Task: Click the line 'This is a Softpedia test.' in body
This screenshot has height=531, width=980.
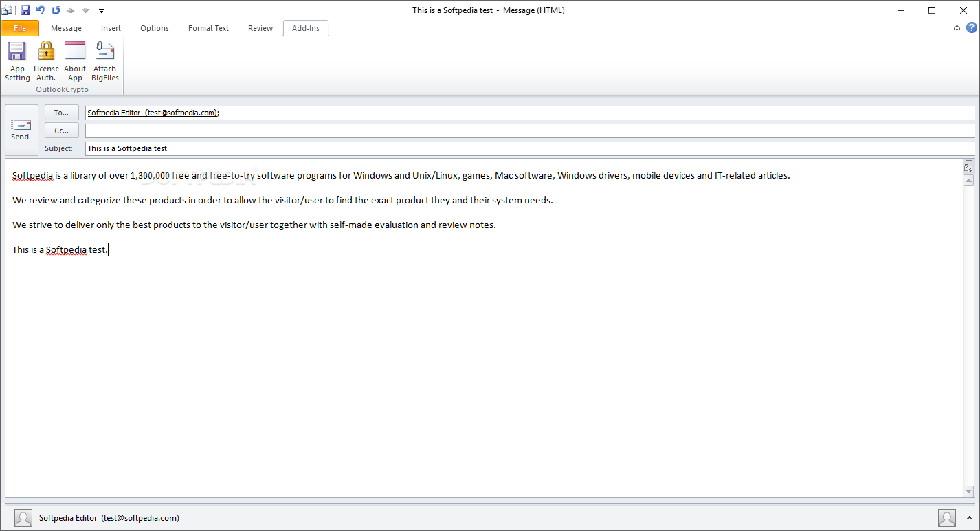Action: point(60,249)
